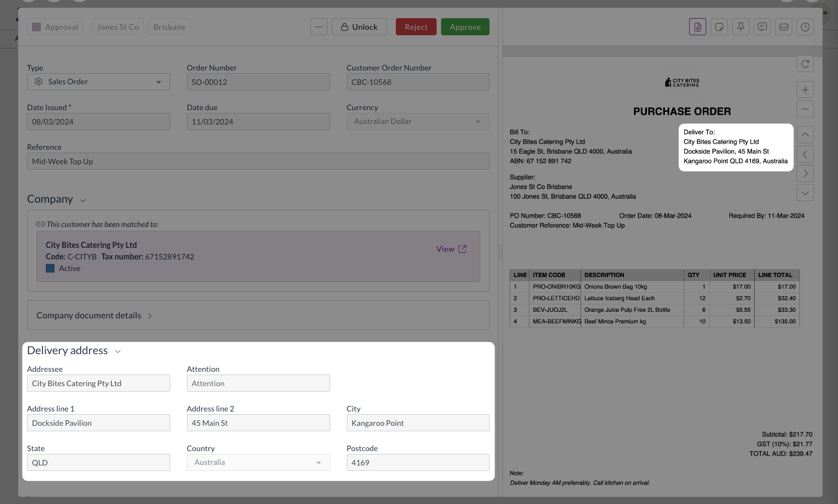Click the pin icon in top toolbar
The height and width of the screenshot is (504, 838).
(740, 26)
